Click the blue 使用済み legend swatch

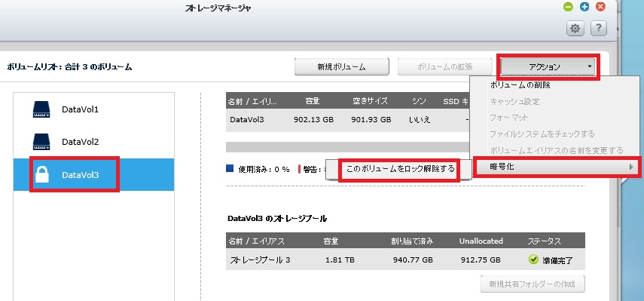point(230,168)
